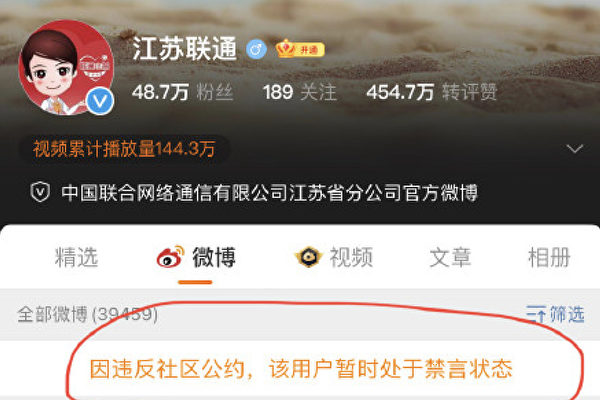
Task: Open the 江苏联通 profile avatar
Action: pyautogui.click(x=66, y=68)
